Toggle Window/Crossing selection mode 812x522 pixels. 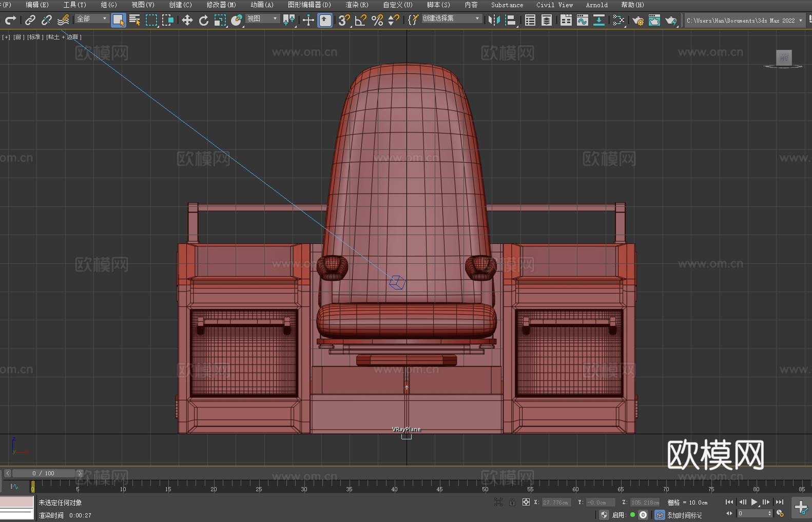point(168,20)
